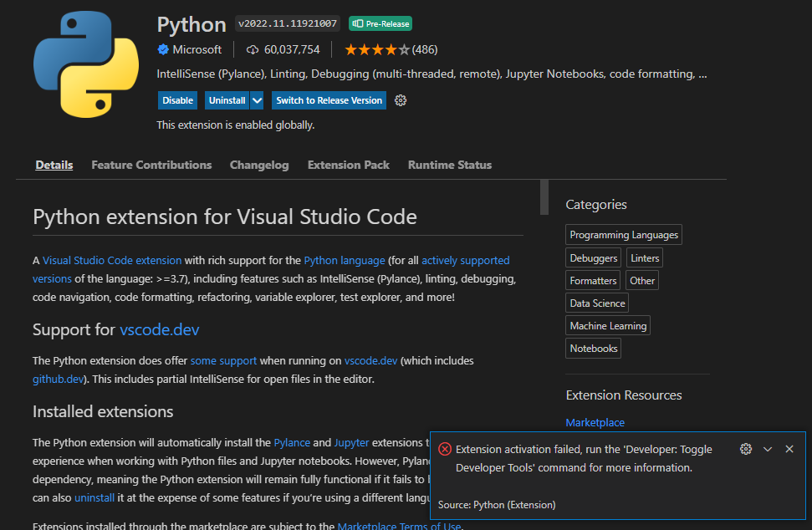Image resolution: width=812 pixels, height=530 pixels.
Task: Click the Microsoft verified publisher badge
Action: [163, 49]
